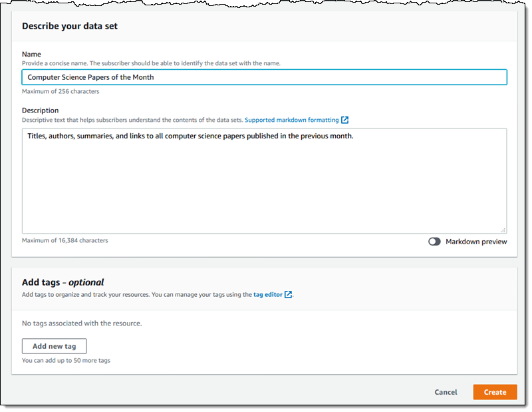The height and width of the screenshot is (412, 532).
Task: Click "No tags associated with the resource" text
Action: tap(82, 324)
